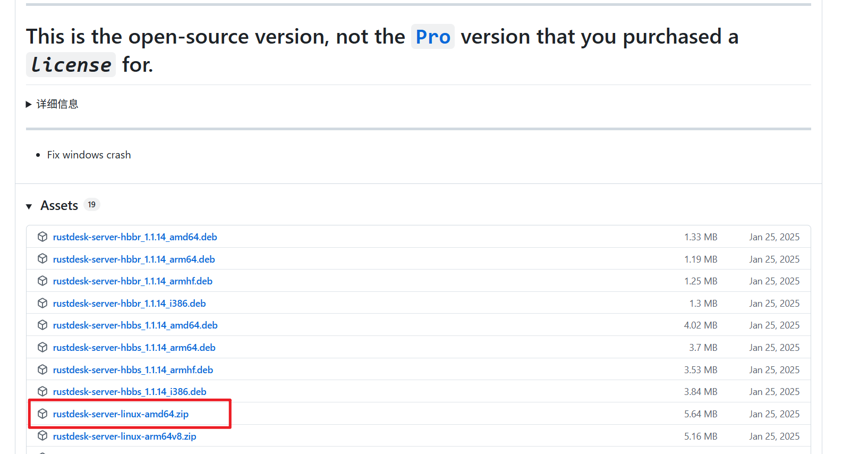
Task: Click package icon beside rustdesk-server-hbbr_1.1.14_amd64.deb
Action: click(42, 237)
